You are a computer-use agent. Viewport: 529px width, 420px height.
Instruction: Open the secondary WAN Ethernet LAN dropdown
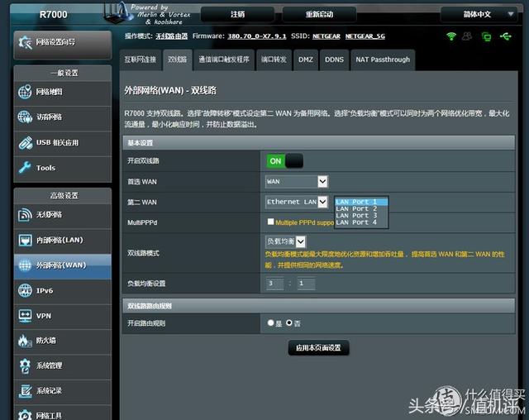point(296,202)
